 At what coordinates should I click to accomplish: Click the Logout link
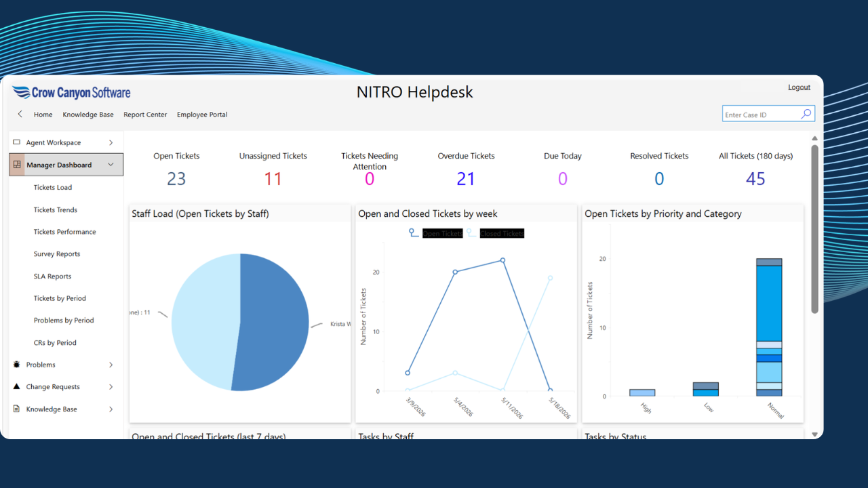point(799,87)
